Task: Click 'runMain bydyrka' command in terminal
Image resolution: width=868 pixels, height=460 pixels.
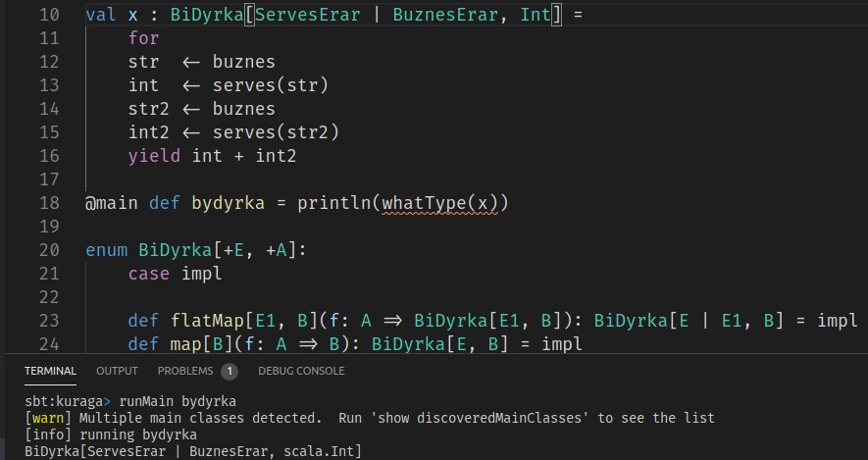Action: coord(178,401)
